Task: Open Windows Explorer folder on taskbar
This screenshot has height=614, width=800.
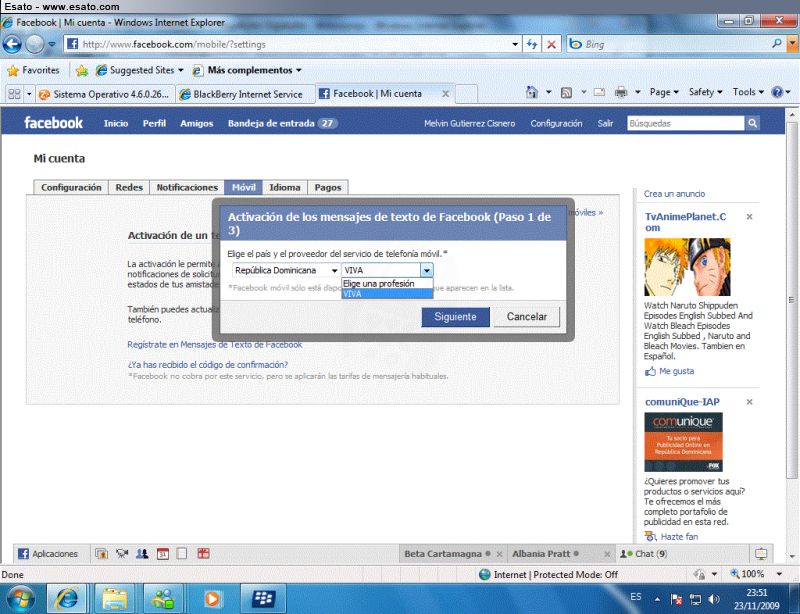Action: click(114, 599)
